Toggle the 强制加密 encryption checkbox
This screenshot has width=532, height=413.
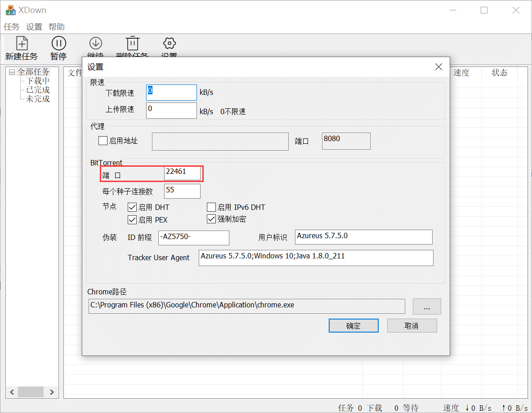[x=211, y=219]
